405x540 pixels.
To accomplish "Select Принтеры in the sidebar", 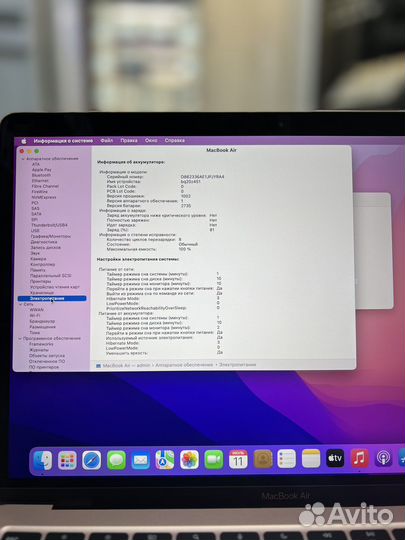I will point(41,281).
